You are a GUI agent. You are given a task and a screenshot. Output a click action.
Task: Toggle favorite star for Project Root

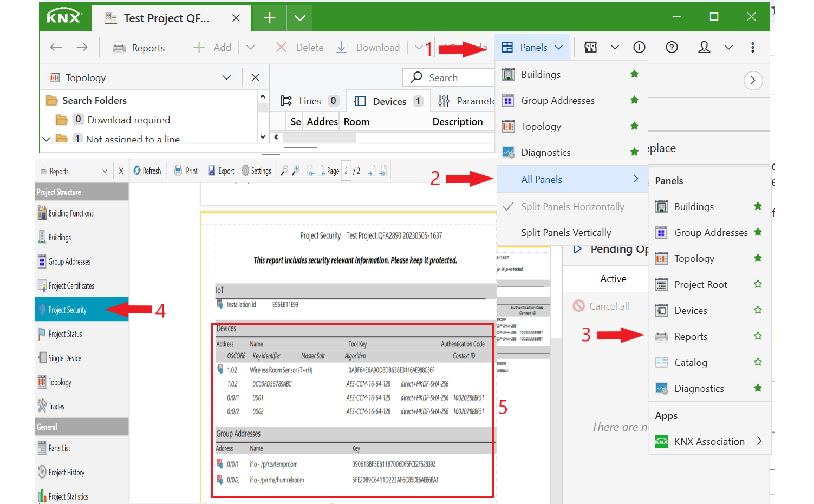tap(758, 284)
